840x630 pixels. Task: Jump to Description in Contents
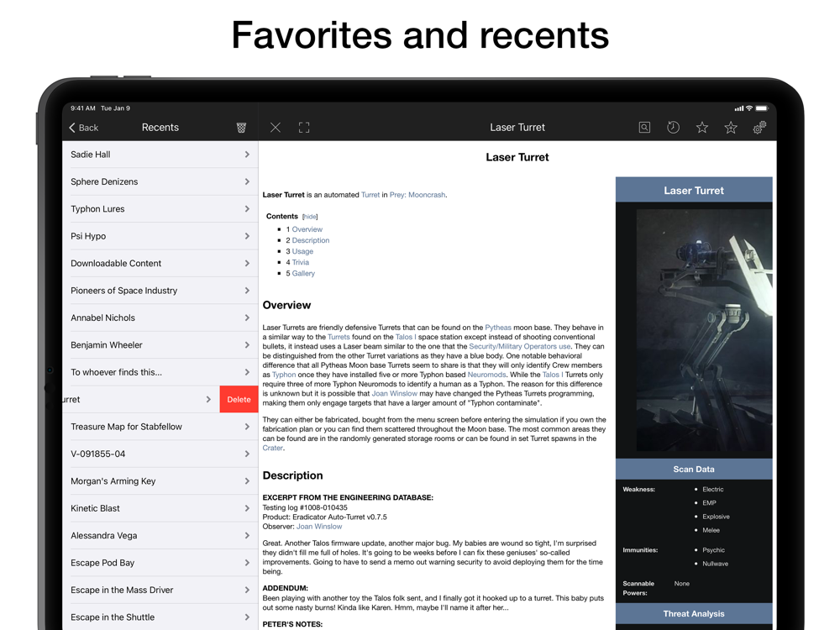311,240
